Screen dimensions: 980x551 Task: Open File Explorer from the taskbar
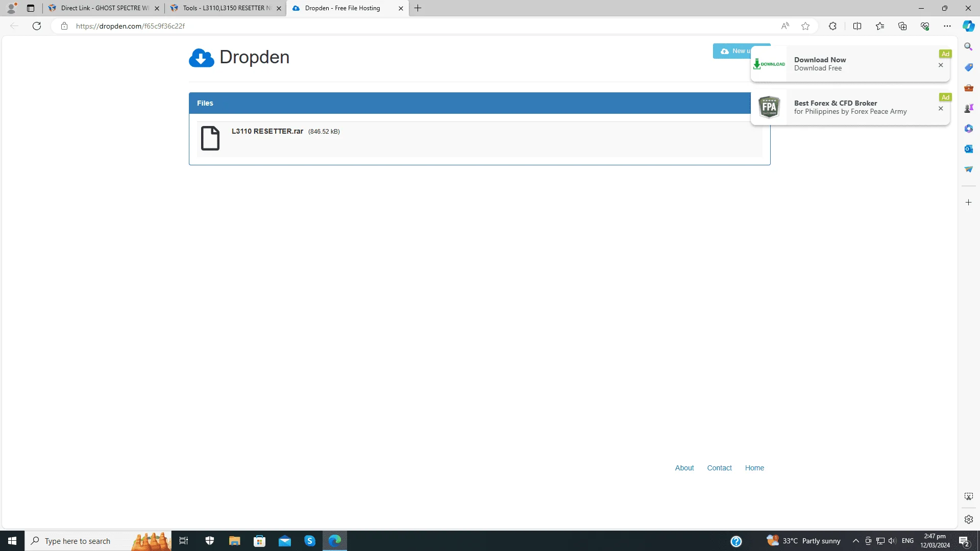[x=234, y=541]
